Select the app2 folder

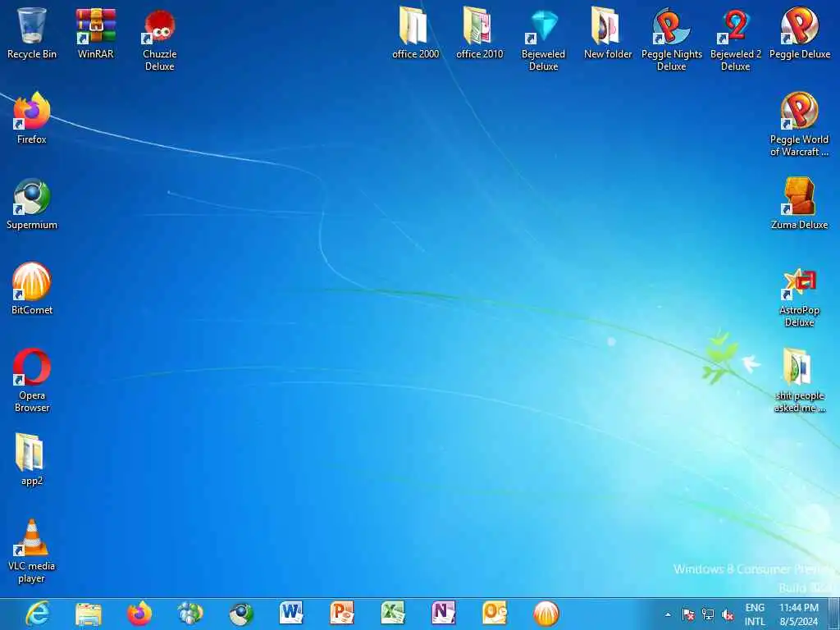(32, 459)
